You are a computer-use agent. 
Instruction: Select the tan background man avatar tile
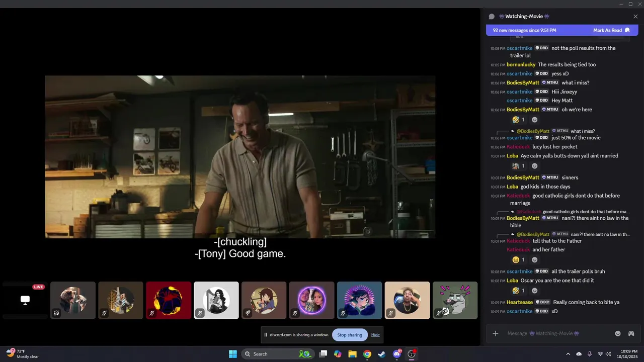tap(408, 300)
